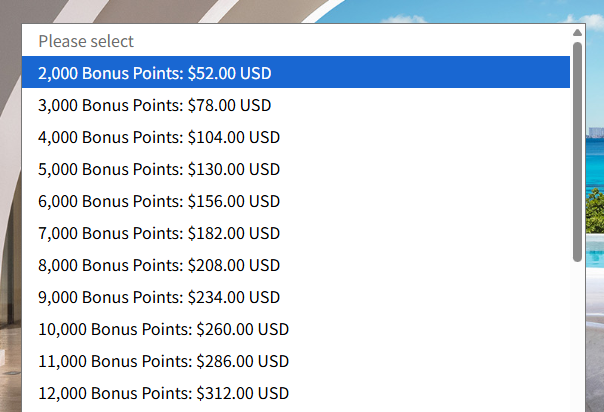604x412 pixels.
Task: Select the 6,000 Bonus Points entry
Action: 159,201
